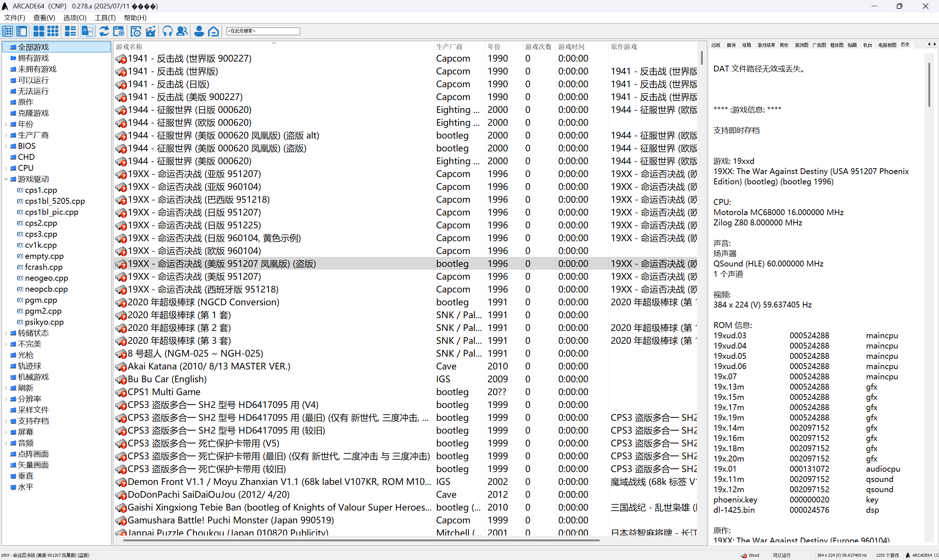The height and width of the screenshot is (560, 939).
Task: Open the 查看(V) menu
Action: [x=44, y=18]
